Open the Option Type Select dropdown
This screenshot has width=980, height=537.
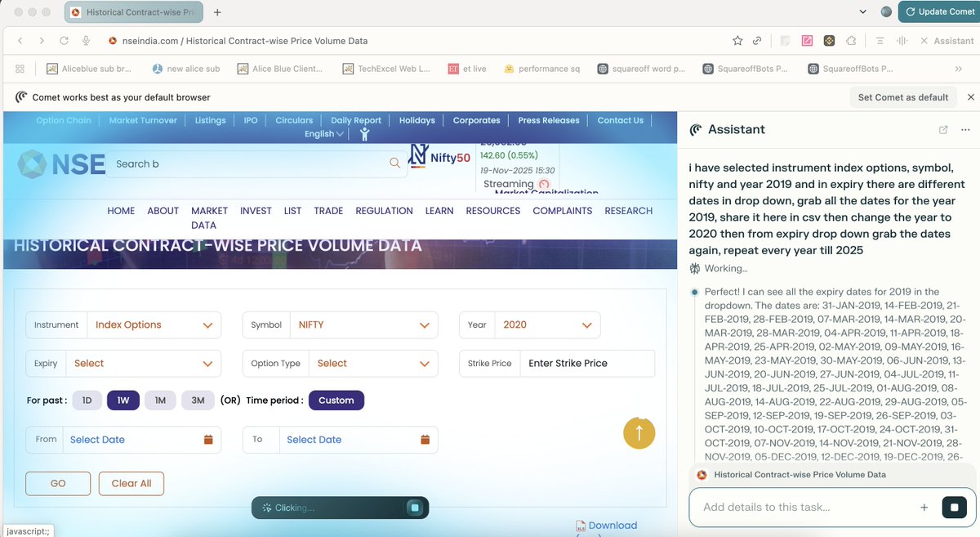click(373, 364)
